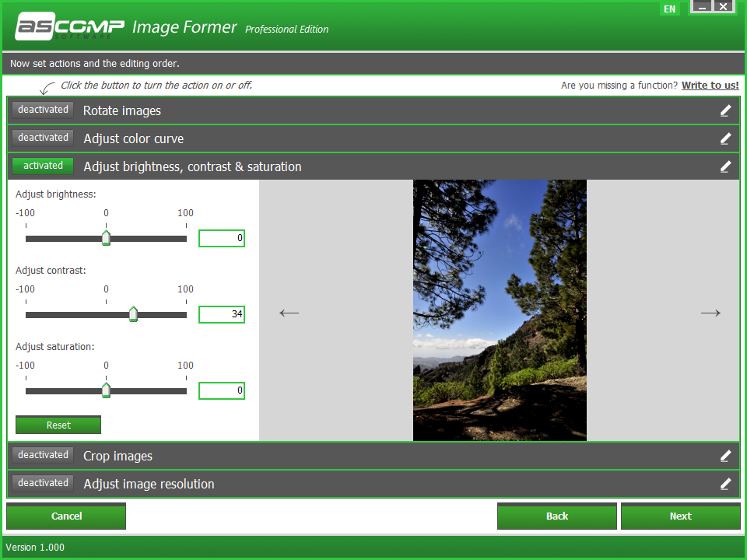The image size is (747, 560).
Task: Expand the Crop images section header
Action: coord(373,456)
